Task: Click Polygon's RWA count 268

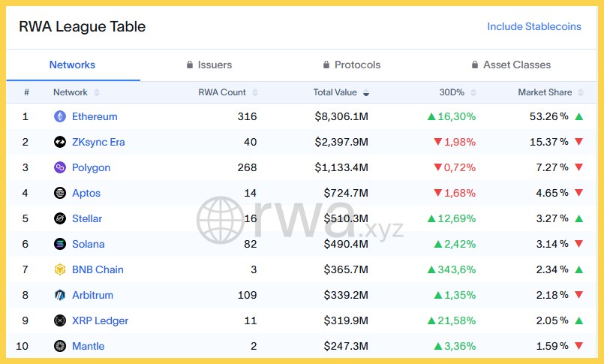Action: [247, 167]
